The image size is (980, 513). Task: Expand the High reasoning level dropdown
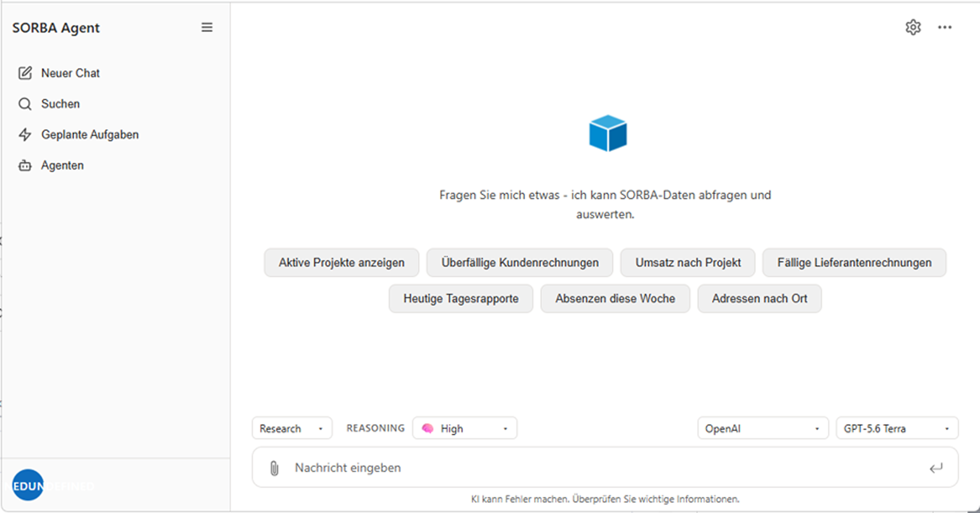[x=465, y=428]
